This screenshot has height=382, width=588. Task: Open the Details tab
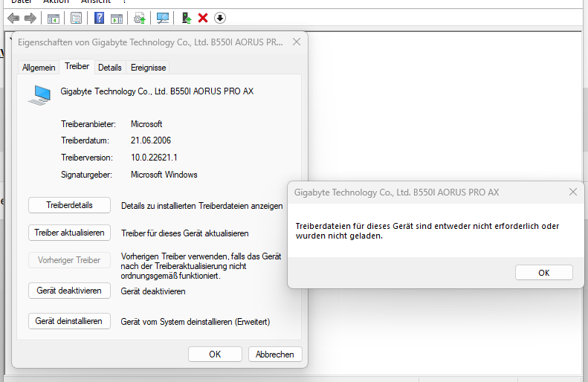[x=110, y=68]
